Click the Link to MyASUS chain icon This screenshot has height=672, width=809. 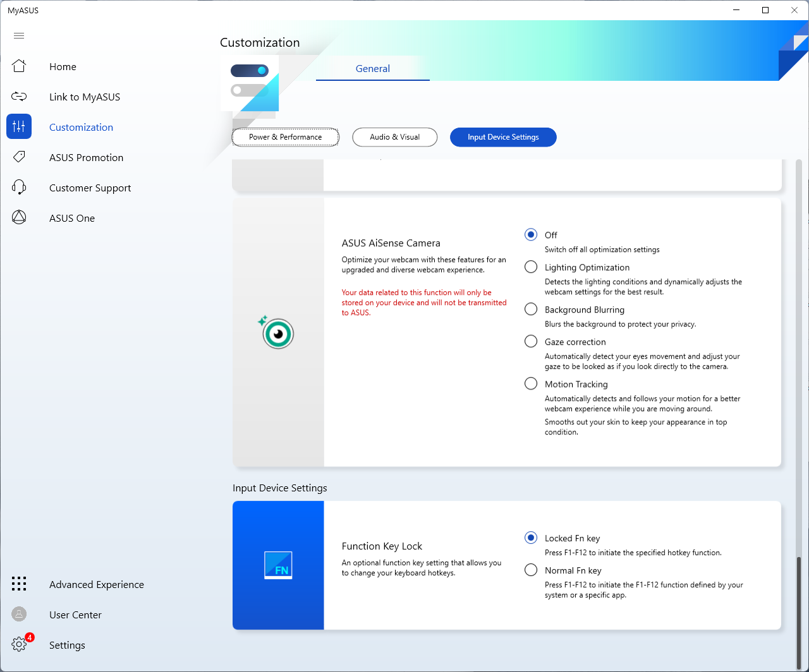tap(19, 97)
